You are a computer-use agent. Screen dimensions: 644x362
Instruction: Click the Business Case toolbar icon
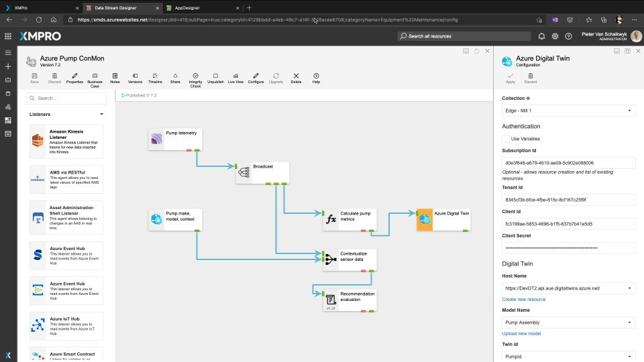click(x=95, y=78)
